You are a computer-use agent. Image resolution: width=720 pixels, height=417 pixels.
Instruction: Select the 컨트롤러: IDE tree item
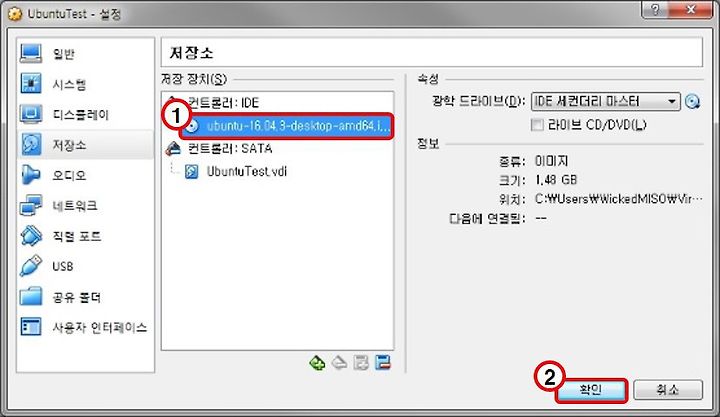click(223, 102)
